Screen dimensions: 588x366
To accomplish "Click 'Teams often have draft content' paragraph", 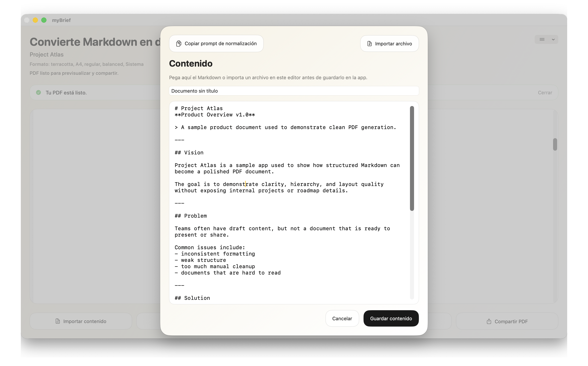I will click(x=282, y=231).
